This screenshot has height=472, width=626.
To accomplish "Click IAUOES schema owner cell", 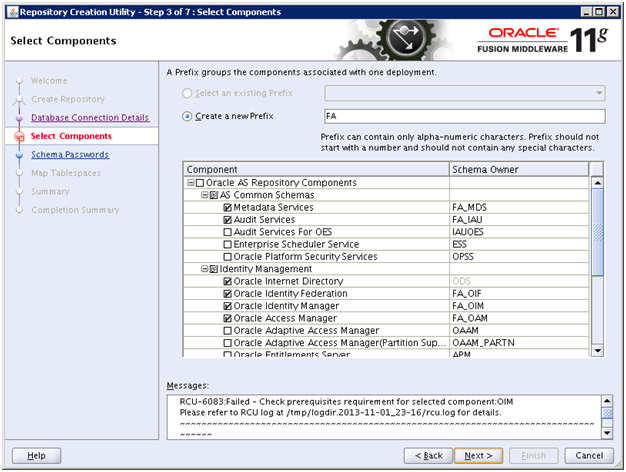I will pyautogui.click(x=519, y=232).
